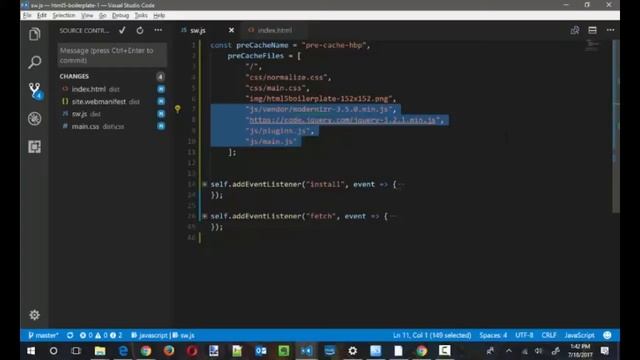This screenshot has height=360, width=640.
Task: Open the Debug view in activity bar
Action: 35,118
